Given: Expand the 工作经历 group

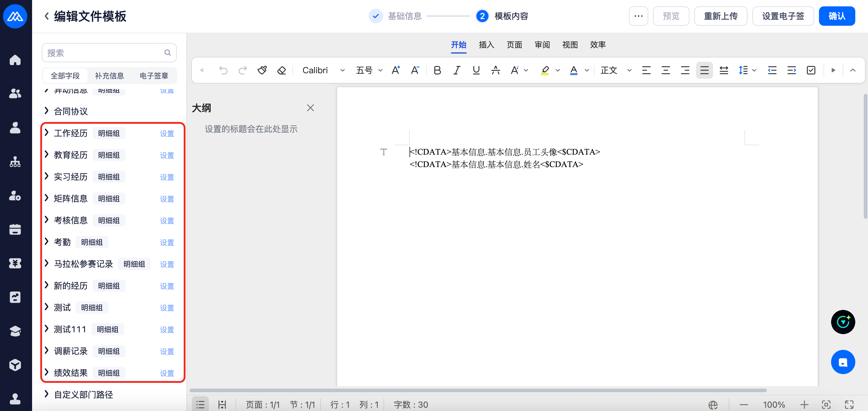Looking at the screenshot, I should pos(47,133).
